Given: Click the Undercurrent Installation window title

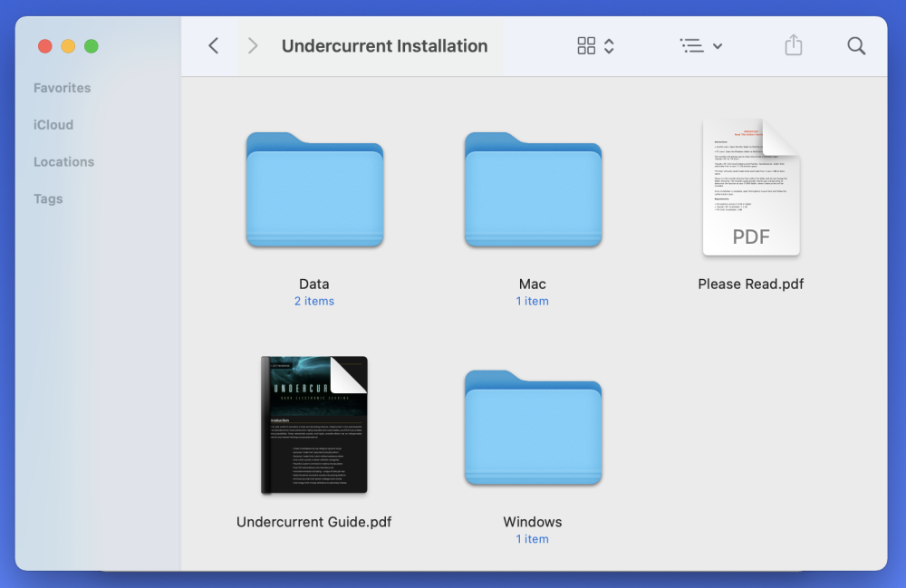Looking at the screenshot, I should 385,45.
